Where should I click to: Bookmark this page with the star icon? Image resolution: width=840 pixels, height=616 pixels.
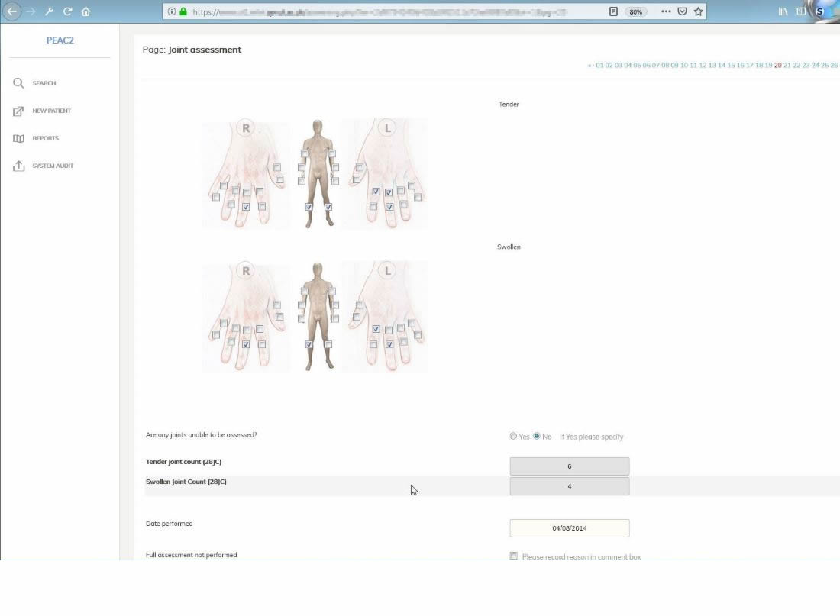(x=698, y=11)
